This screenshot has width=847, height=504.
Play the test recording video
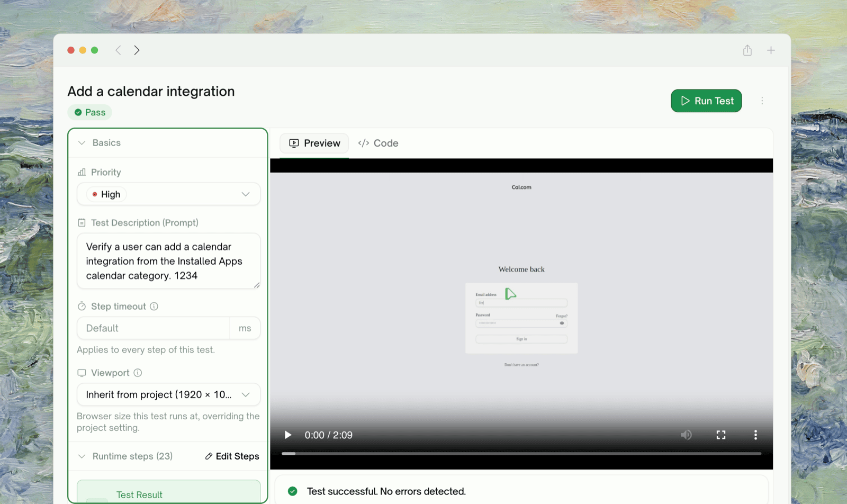point(287,435)
